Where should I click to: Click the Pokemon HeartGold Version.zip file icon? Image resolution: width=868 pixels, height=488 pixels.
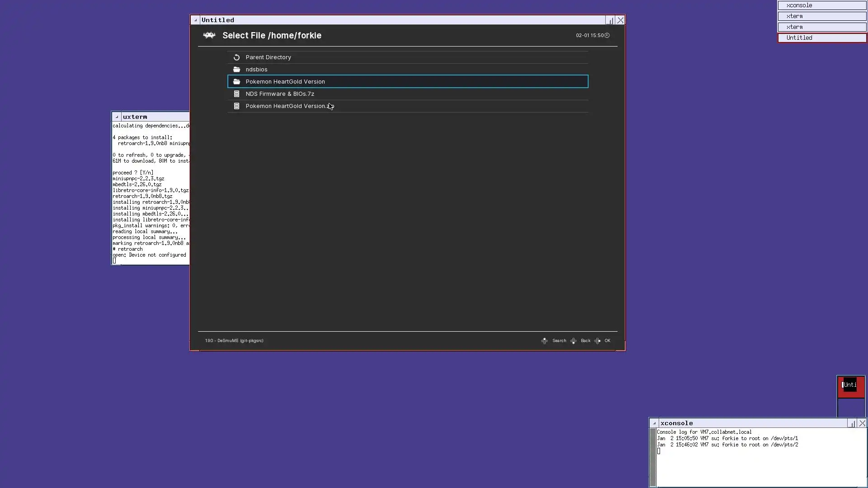pos(236,106)
